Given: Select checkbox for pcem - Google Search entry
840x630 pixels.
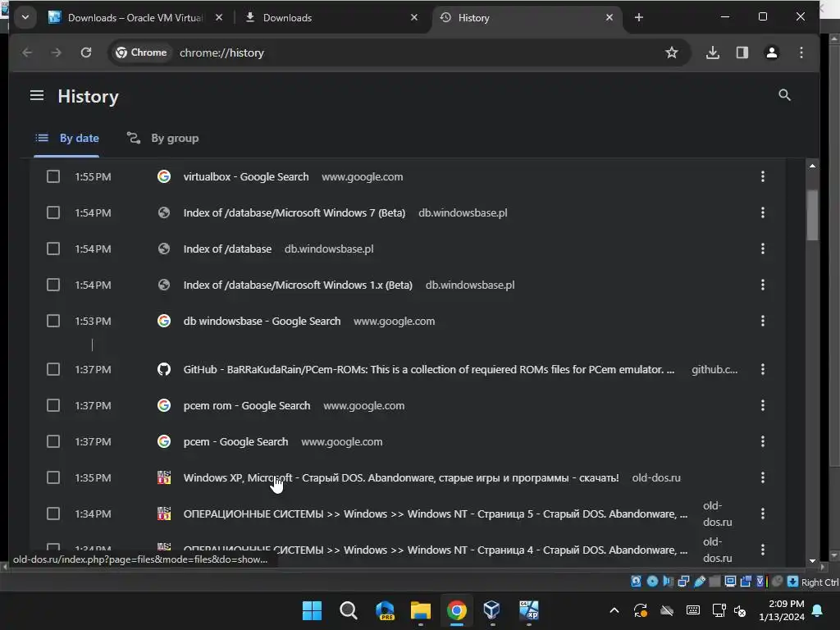Looking at the screenshot, I should pyautogui.click(x=53, y=441).
